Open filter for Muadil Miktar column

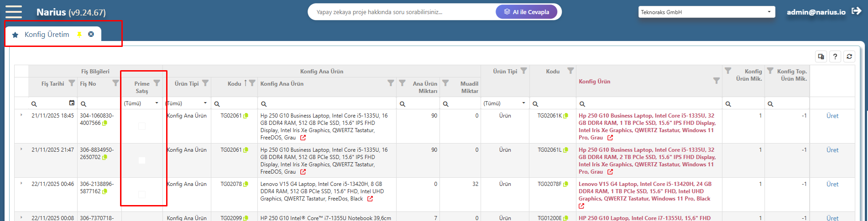tap(445, 83)
